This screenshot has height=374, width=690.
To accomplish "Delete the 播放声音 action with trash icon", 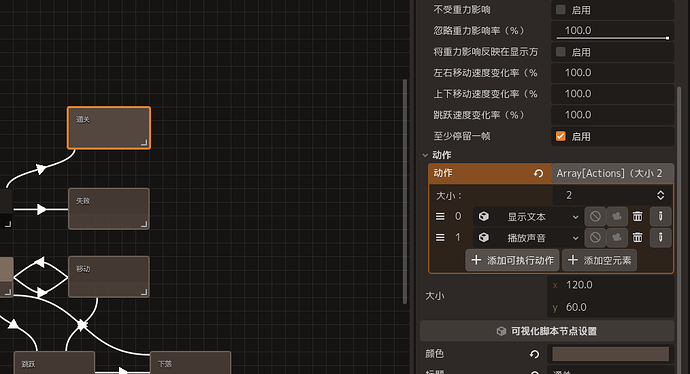I will 637,238.
